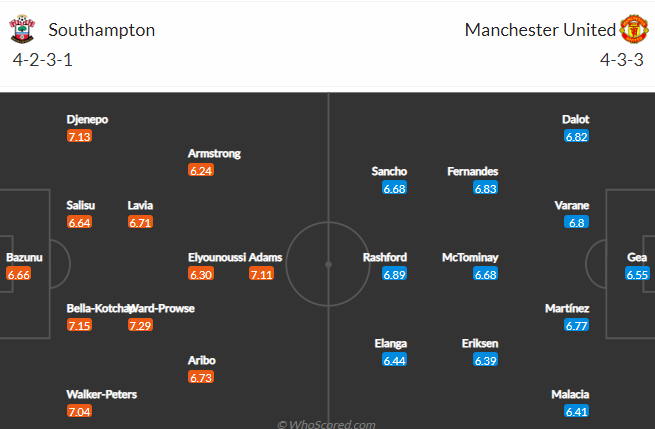
Task: Click Rashford's 6.89 rating badge
Action: [394, 274]
